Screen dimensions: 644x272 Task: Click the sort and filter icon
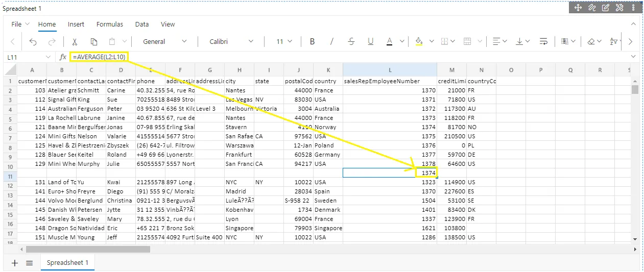[615, 42]
